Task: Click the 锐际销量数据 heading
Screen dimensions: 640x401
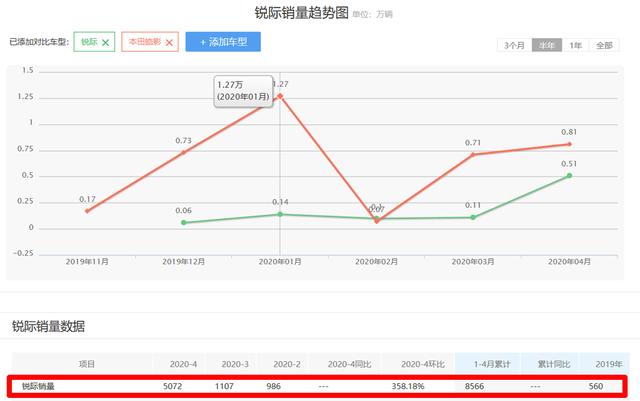Action: coord(48,326)
